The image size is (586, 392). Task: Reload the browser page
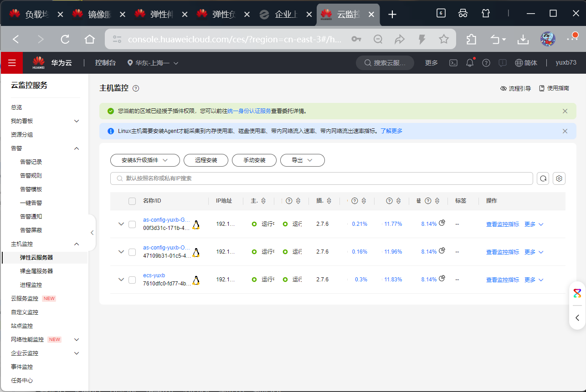coord(65,40)
